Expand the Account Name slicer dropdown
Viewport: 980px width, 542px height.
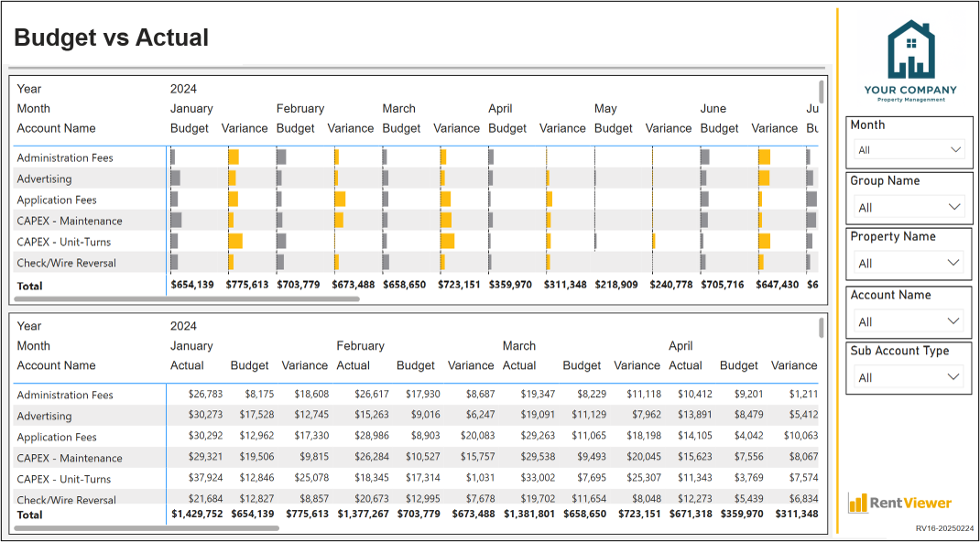909,321
